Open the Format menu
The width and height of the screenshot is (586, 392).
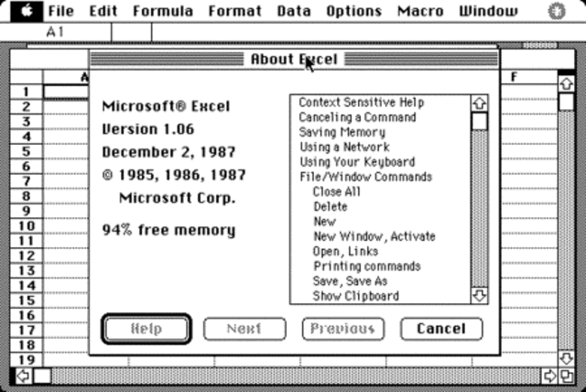coord(235,11)
